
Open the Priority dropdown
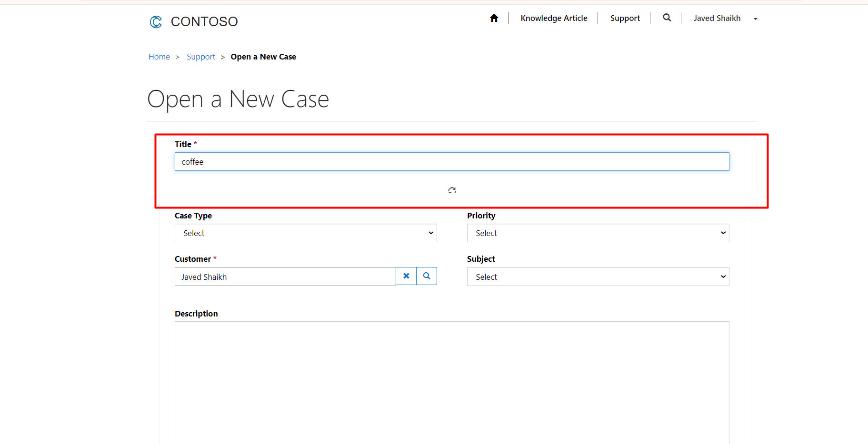click(x=598, y=233)
